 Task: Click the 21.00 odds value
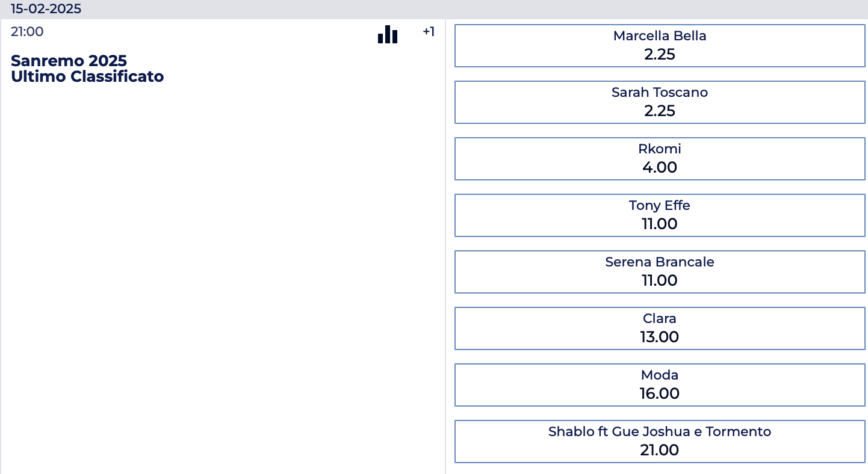660,451
